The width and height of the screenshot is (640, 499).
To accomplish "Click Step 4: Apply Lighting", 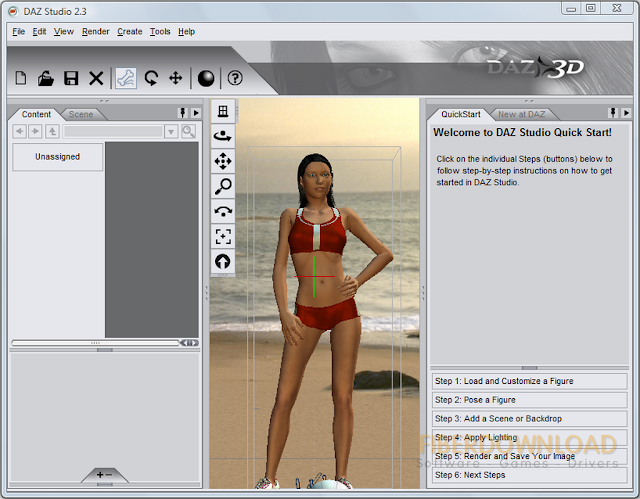I will [x=529, y=437].
